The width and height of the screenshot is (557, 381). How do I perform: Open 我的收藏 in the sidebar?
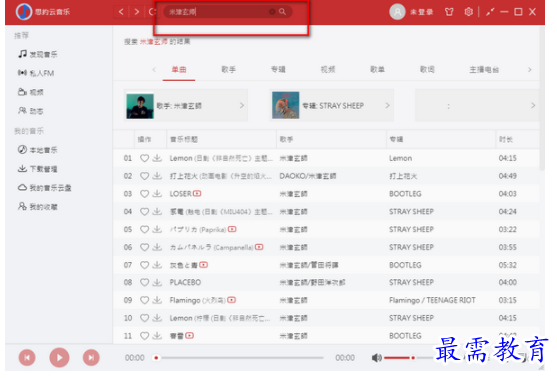[x=38, y=207]
